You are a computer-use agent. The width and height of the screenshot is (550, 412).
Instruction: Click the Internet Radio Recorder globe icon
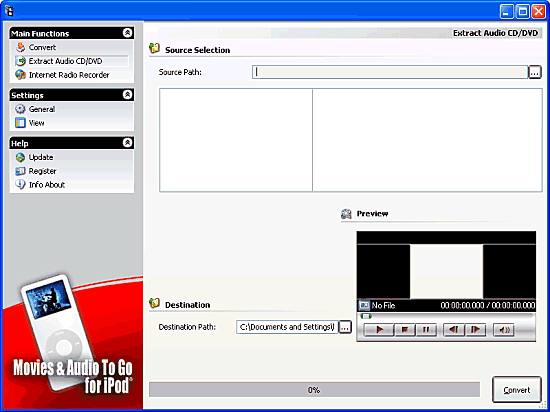[x=21, y=75]
